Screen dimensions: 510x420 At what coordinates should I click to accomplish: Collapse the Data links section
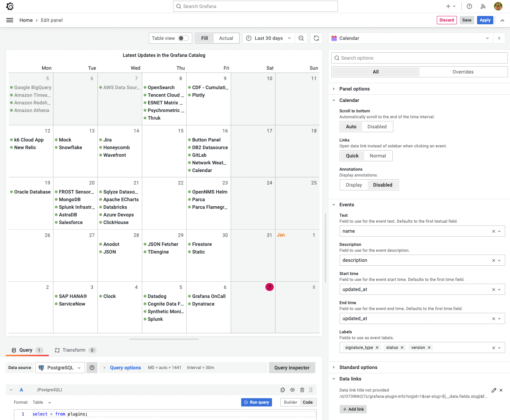[x=350, y=379]
